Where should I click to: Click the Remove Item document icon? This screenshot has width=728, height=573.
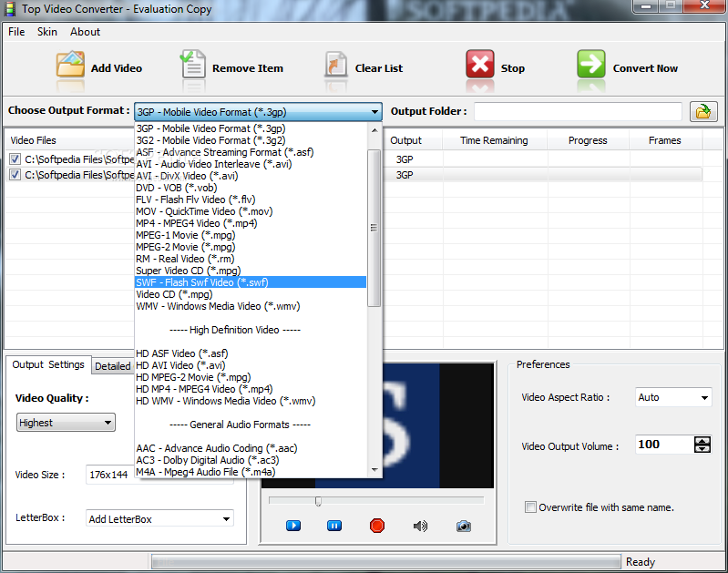pyautogui.click(x=192, y=64)
